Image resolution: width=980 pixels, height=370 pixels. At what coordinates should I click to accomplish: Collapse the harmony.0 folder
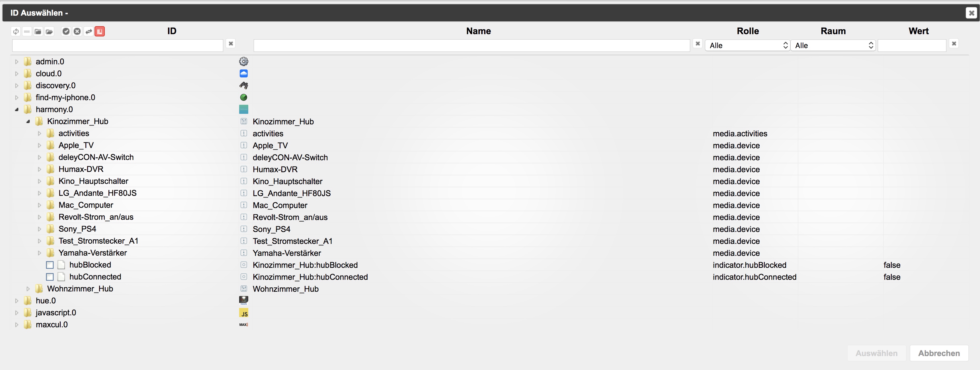coord(17,110)
